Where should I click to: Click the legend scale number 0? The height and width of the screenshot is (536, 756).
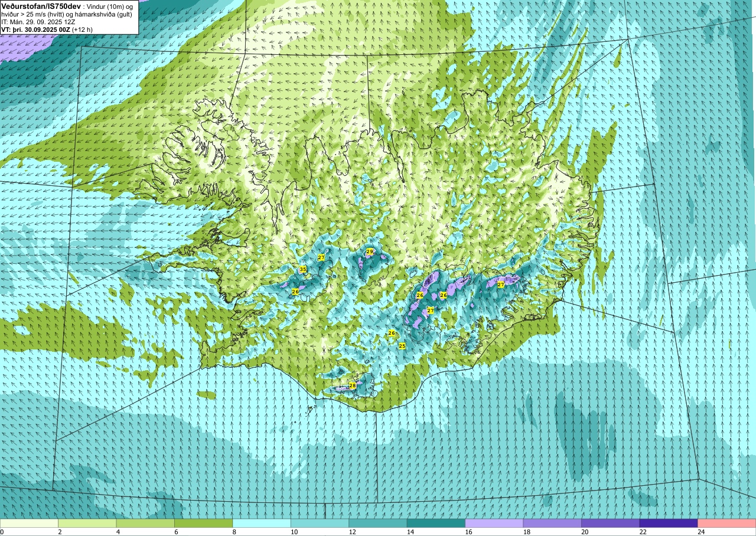click(2, 532)
